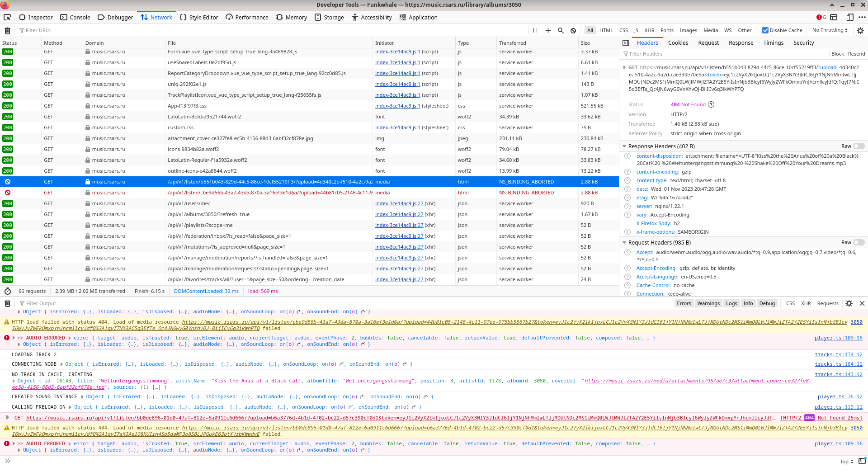Image resolution: width=868 pixels, height=476 pixels.
Task: Close the split console panel
Action: pos(862,303)
